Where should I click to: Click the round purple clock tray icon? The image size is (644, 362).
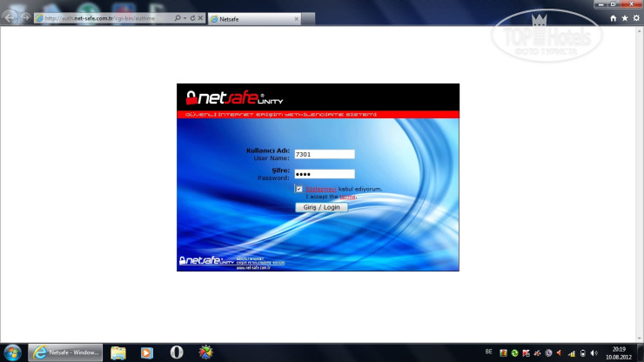[548, 353]
